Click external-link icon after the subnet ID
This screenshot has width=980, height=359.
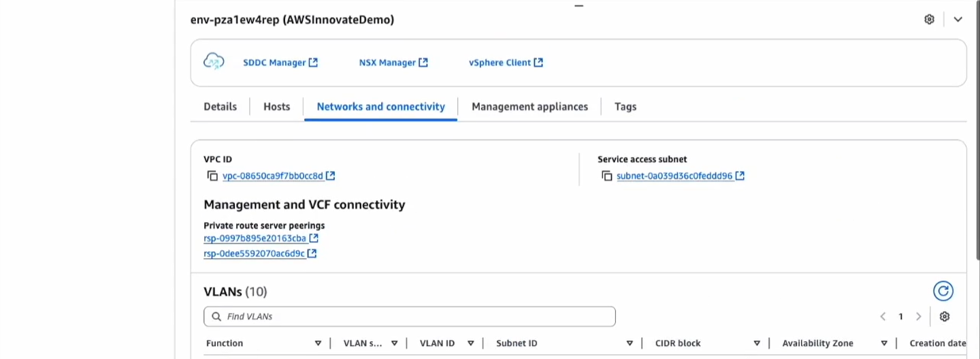(x=740, y=176)
